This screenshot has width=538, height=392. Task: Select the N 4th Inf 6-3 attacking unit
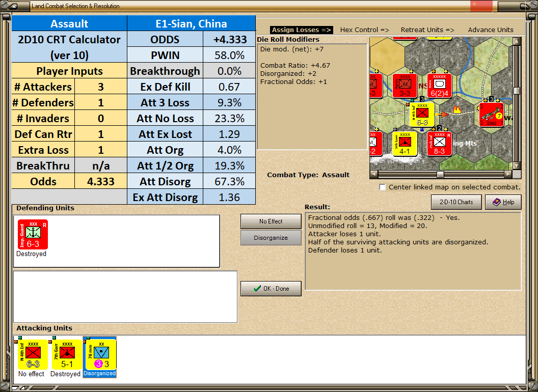coord(33,355)
